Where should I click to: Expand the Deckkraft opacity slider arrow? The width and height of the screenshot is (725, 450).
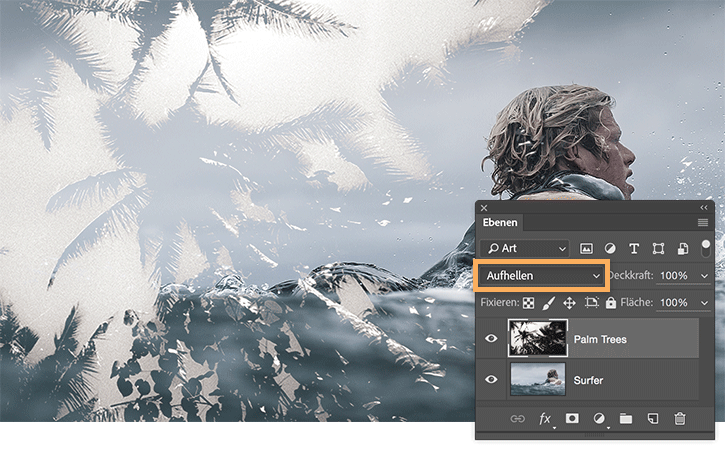[x=705, y=276]
